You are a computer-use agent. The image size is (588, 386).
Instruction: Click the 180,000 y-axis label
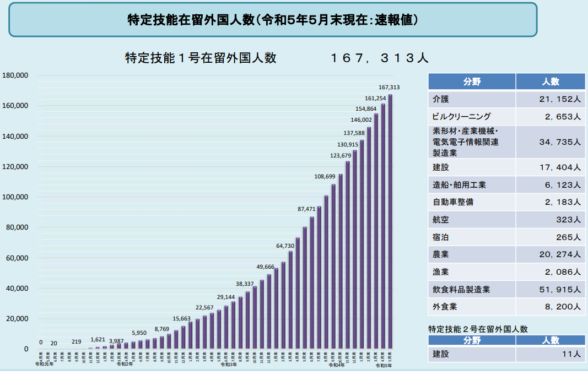coord(15,75)
